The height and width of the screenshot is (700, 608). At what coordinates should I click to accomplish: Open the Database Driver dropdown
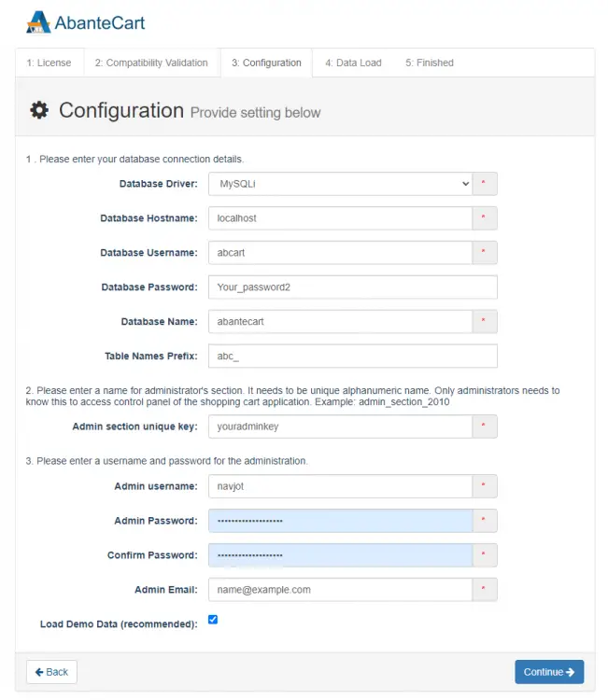point(340,184)
